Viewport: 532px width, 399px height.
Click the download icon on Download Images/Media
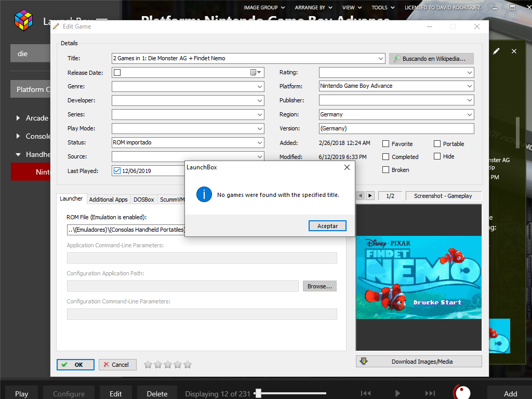coord(364,362)
